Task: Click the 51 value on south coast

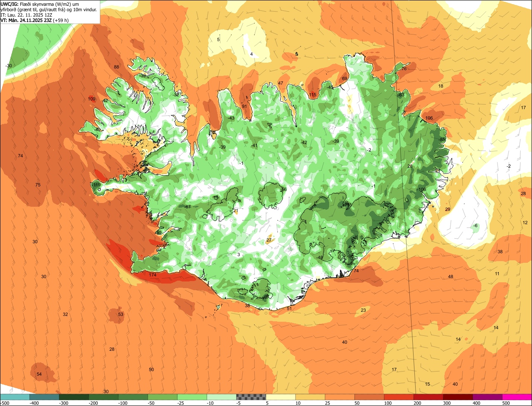Action: (x=289, y=308)
